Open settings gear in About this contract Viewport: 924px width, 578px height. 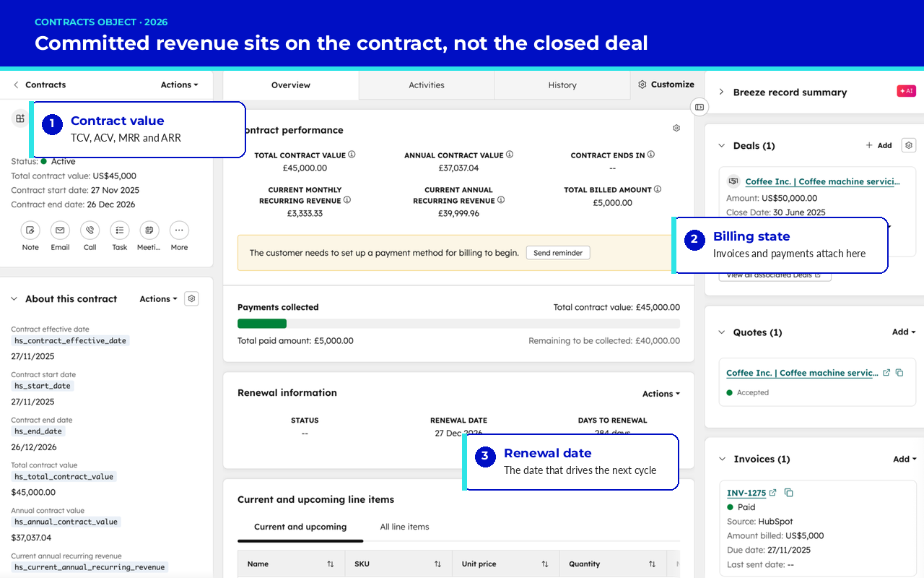point(191,298)
